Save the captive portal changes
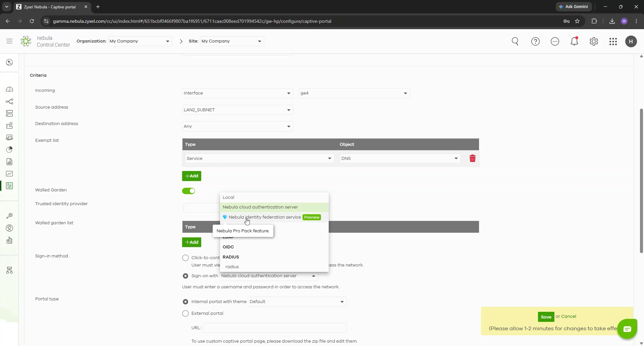 pos(546,317)
